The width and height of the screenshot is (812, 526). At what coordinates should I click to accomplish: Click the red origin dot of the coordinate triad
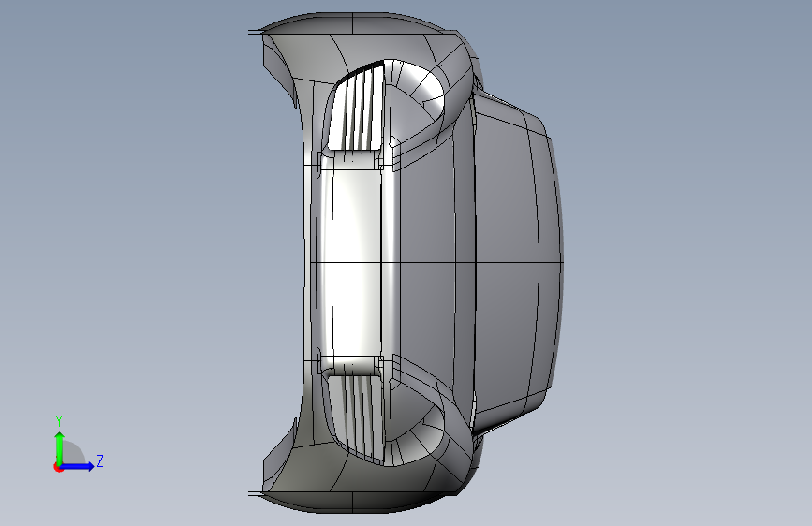pos(58,467)
